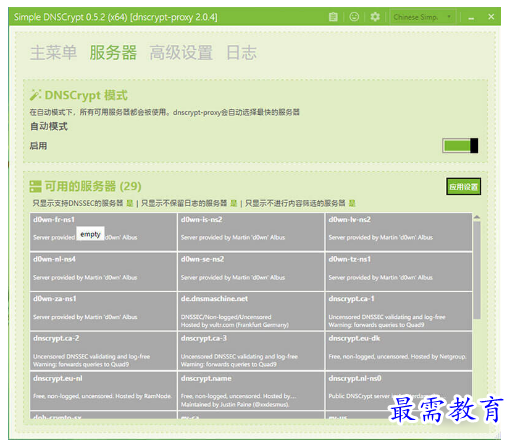Click the smiley face feedback icon
The width and height of the screenshot is (512, 441).
tap(354, 16)
